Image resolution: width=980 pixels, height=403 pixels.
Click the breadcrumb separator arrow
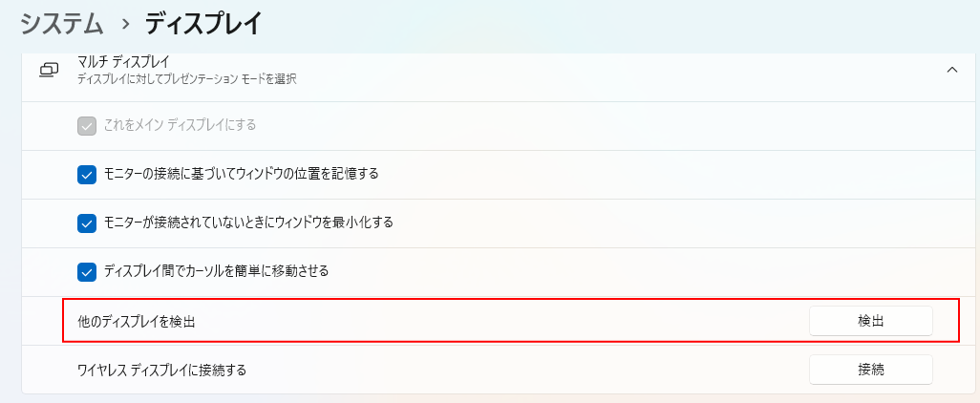click(x=124, y=22)
